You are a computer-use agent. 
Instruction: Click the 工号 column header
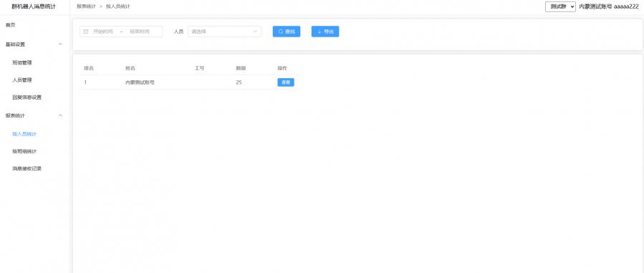(x=199, y=68)
